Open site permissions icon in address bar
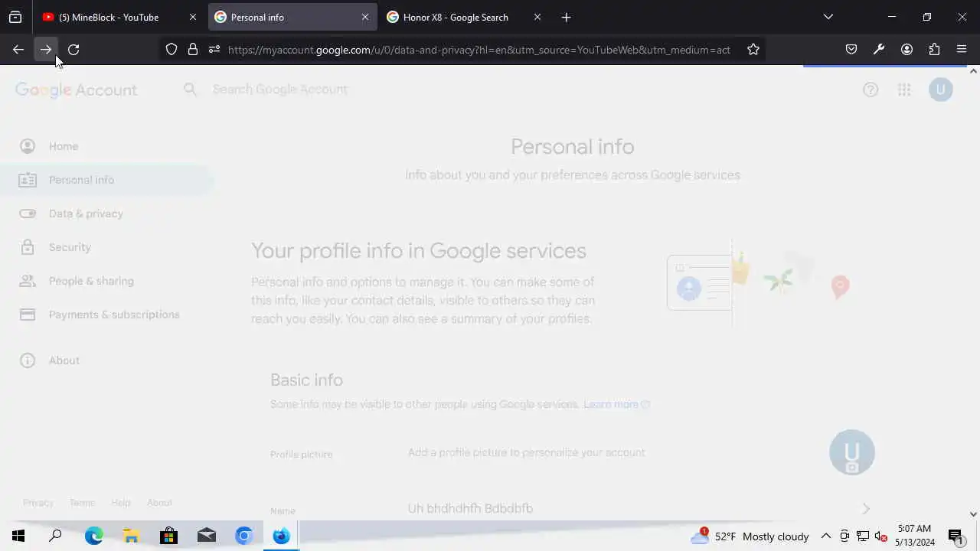 coord(214,49)
